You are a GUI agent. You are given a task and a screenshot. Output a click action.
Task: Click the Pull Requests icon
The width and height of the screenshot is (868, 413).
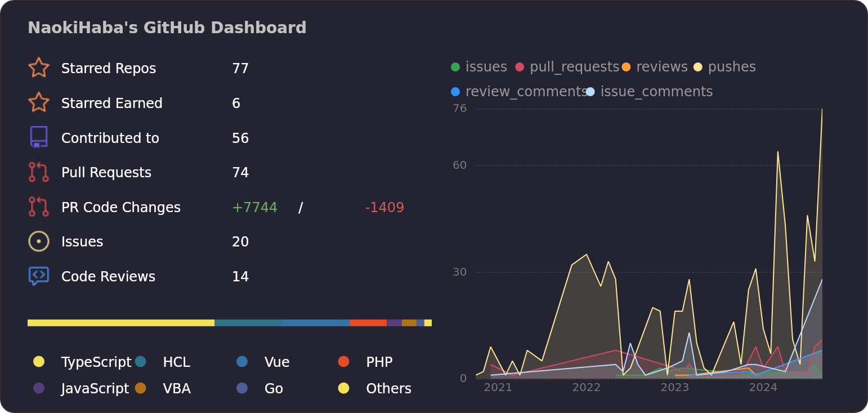point(39,172)
